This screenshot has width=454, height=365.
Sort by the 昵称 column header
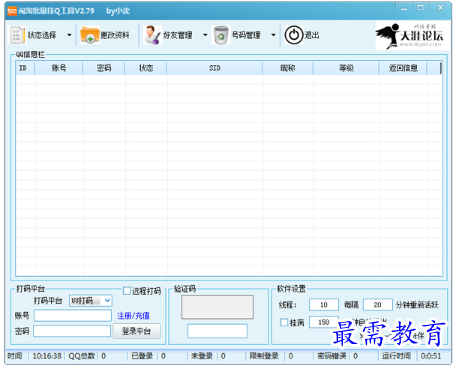(x=288, y=68)
